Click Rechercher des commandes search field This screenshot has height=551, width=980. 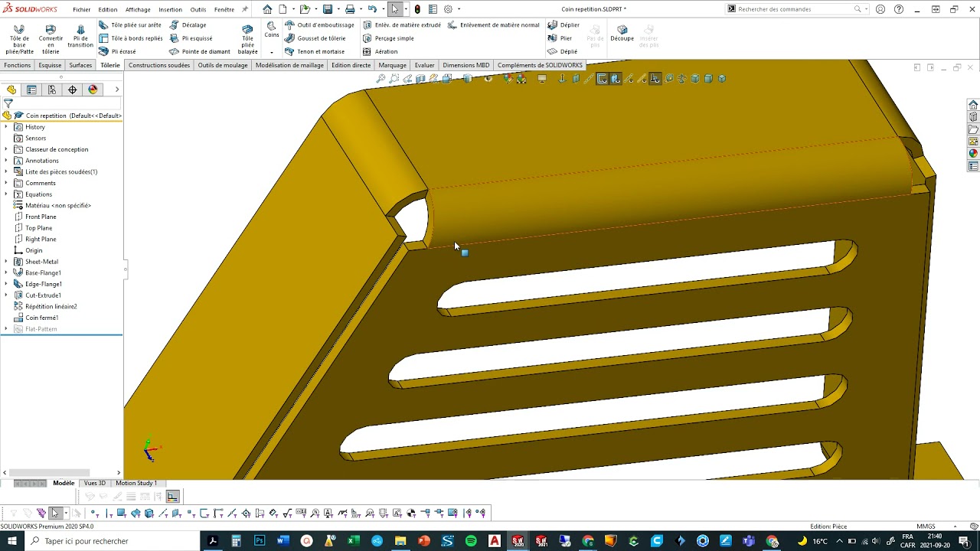[x=795, y=9]
